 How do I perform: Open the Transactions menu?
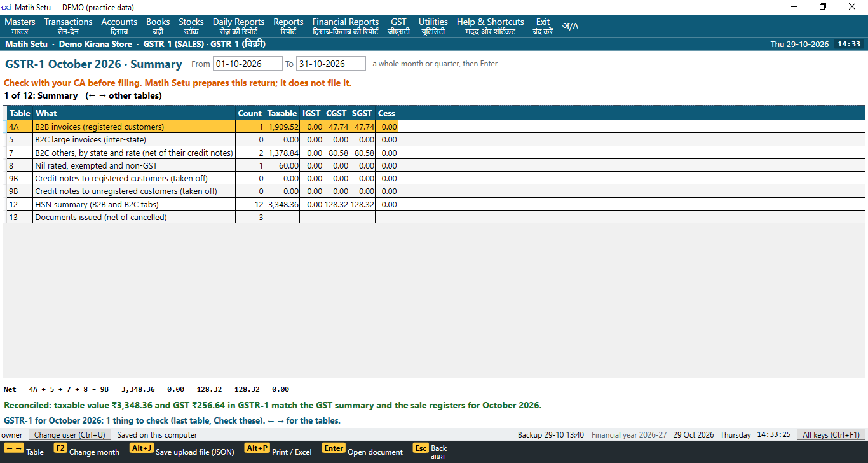[68, 26]
